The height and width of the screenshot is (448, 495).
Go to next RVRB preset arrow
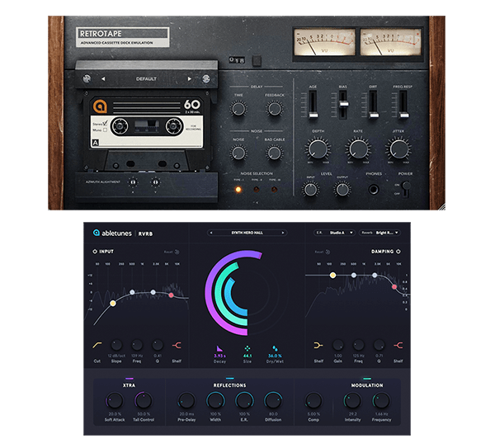tap(283, 233)
